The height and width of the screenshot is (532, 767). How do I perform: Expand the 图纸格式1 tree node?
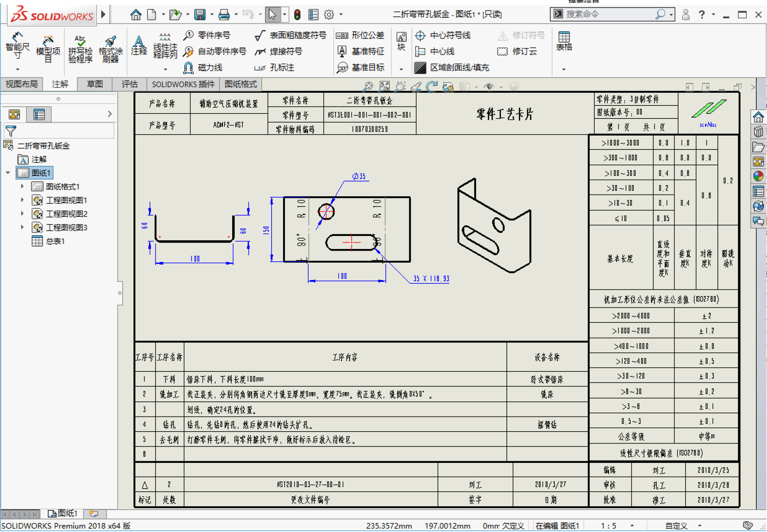[x=22, y=186]
